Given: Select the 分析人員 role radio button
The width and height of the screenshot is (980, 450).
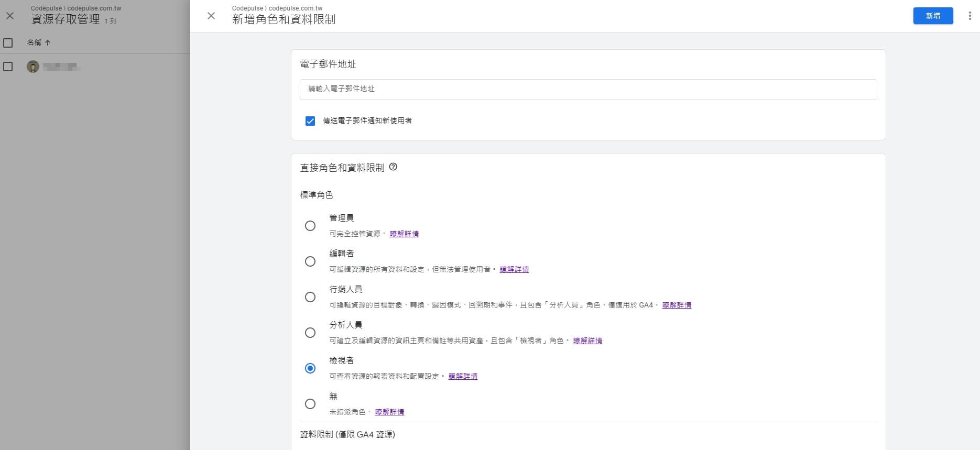Looking at the screenshot, I should [310, 333].
